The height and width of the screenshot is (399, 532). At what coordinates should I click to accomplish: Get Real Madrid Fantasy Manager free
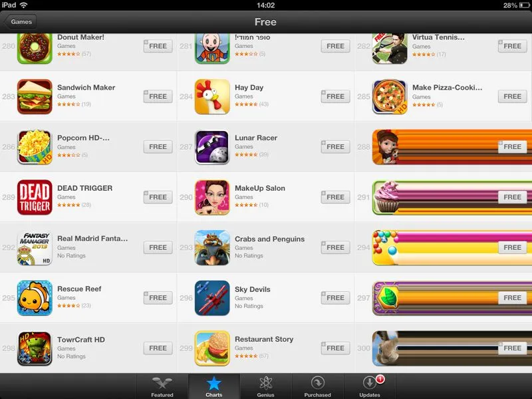pos(158,247)
